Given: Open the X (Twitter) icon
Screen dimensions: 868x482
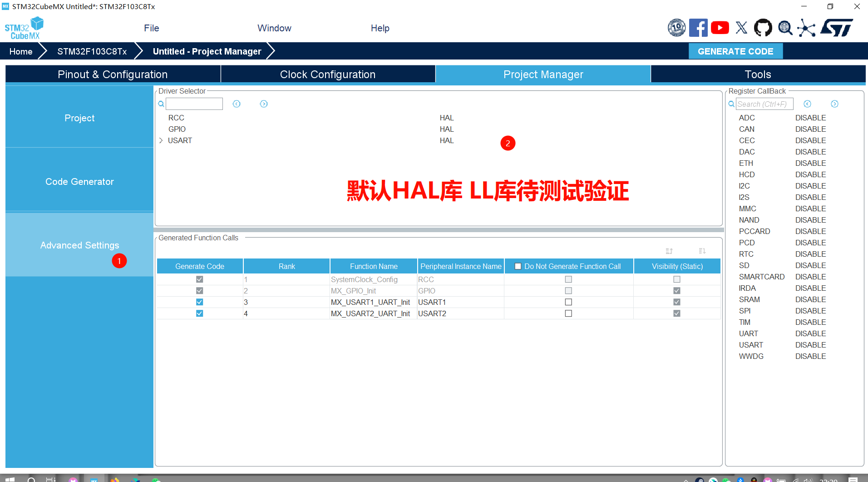Looking at the screenshot, I should 741,28.
